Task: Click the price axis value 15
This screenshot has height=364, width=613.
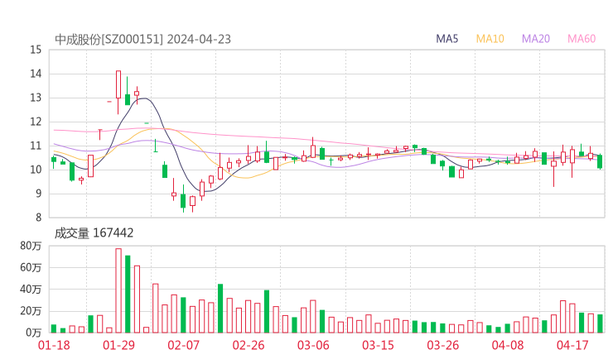Action: pos(36,50)
